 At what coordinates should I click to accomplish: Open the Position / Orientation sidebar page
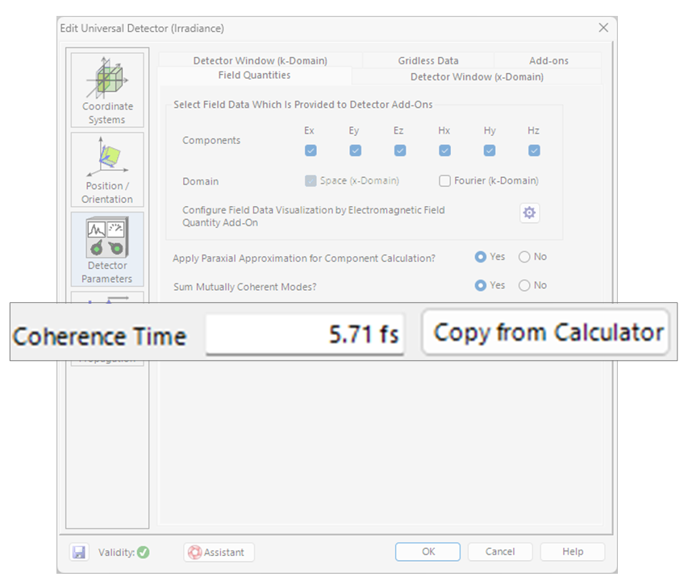[107, 170]
